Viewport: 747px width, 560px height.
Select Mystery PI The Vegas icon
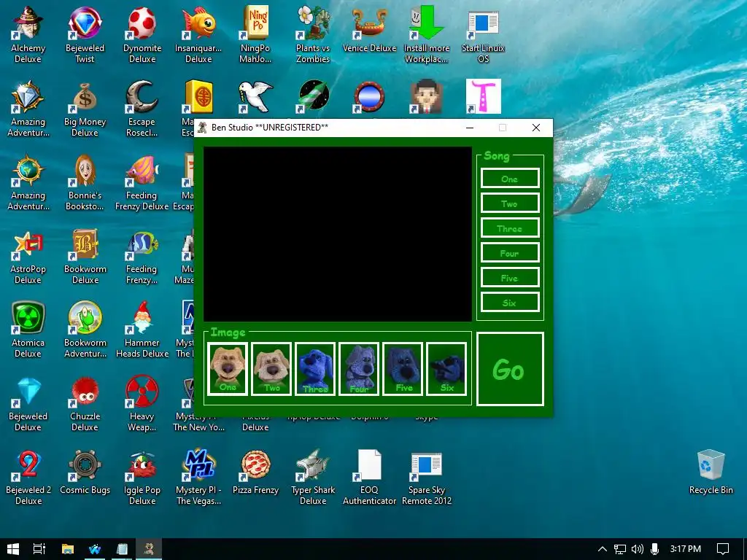pyautogui.click(x=198, y=476)
